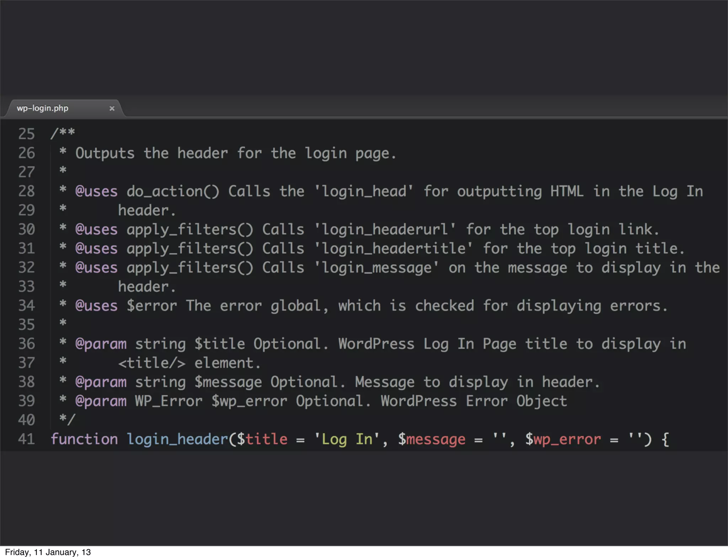Click 'login_message' text on line 32
The image size is (728, 560).
point(376,268)
